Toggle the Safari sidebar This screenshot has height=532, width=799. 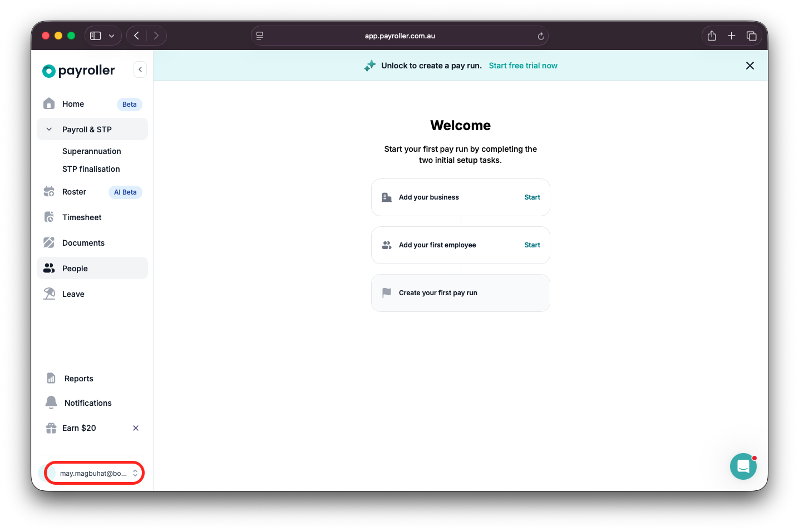click(x=96, y=36)
